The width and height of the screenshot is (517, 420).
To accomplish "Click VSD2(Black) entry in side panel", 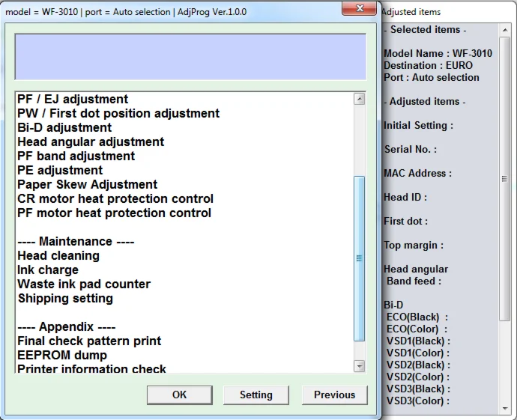I will click(x=418, y=365).
